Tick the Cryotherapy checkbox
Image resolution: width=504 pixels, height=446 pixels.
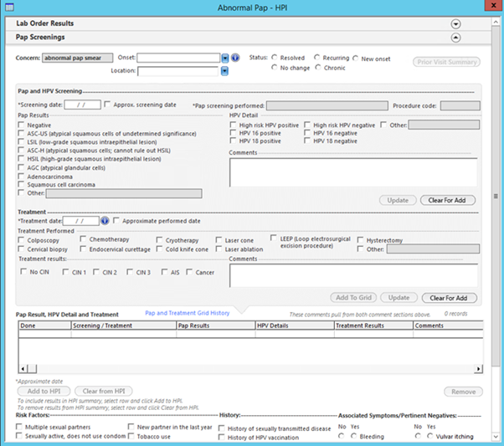coord(159,240)
